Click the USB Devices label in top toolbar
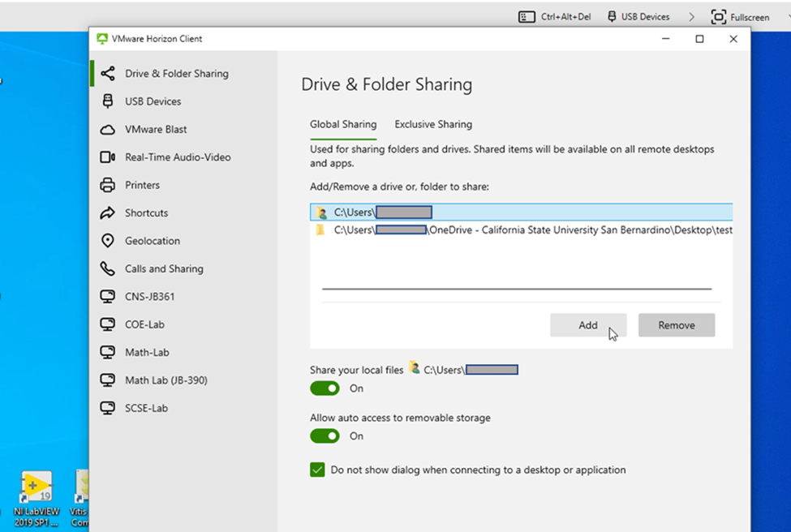Image resolution: width=791 pixels, height=532 pixels. coord(645,17)
